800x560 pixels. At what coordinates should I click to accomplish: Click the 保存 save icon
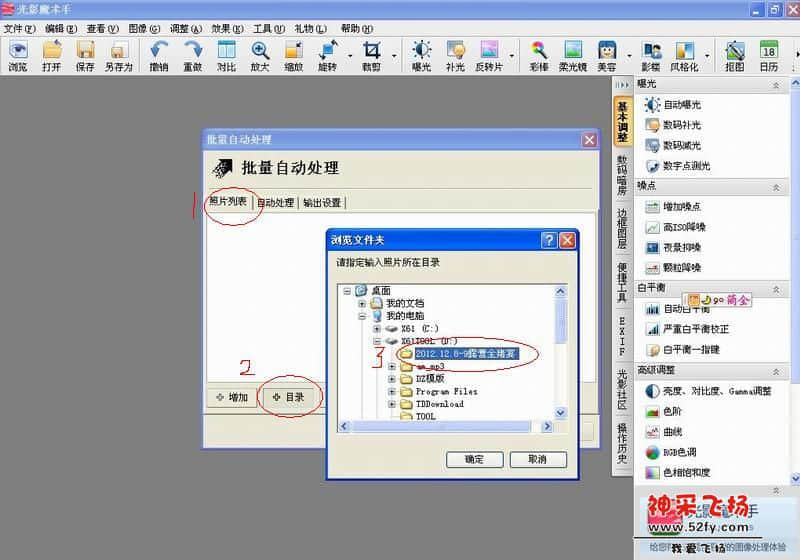85,56
